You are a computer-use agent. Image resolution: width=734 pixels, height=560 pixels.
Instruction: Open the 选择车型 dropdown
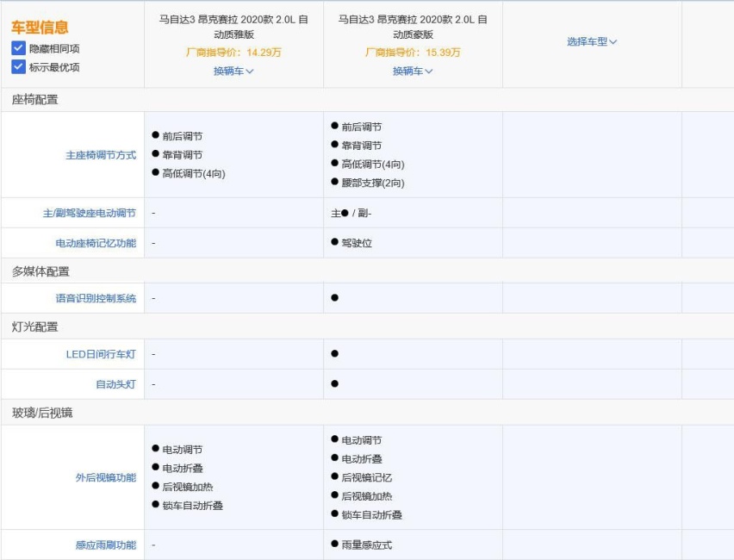592,42
